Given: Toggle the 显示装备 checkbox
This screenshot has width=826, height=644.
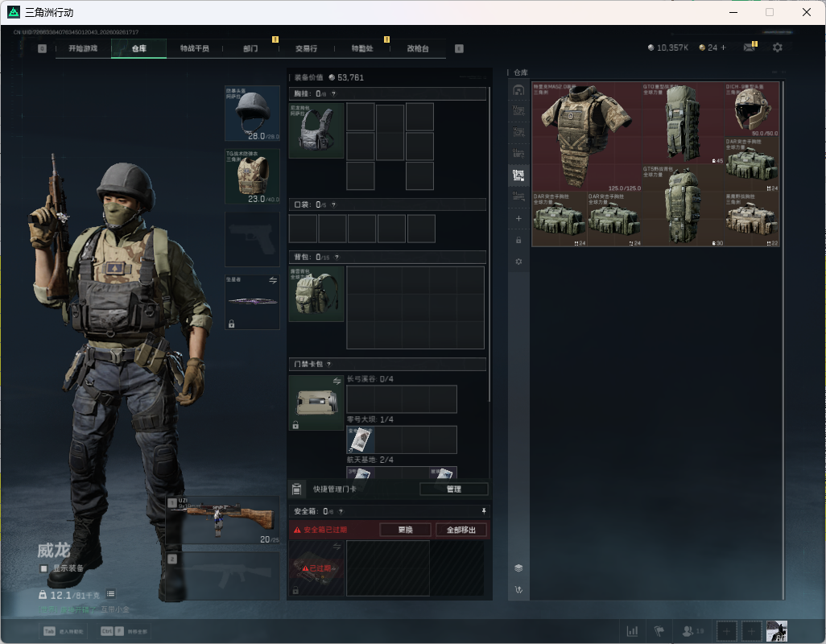Looking at the screenshot, I should pos(44,568).
